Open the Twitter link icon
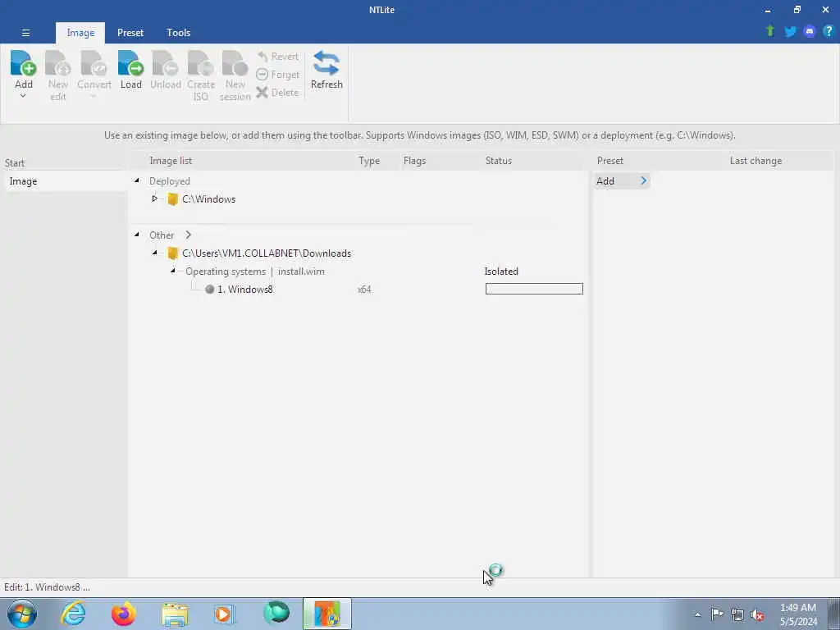Image resolution: width=840 pixels, height=630 pixels. point(790,32)
